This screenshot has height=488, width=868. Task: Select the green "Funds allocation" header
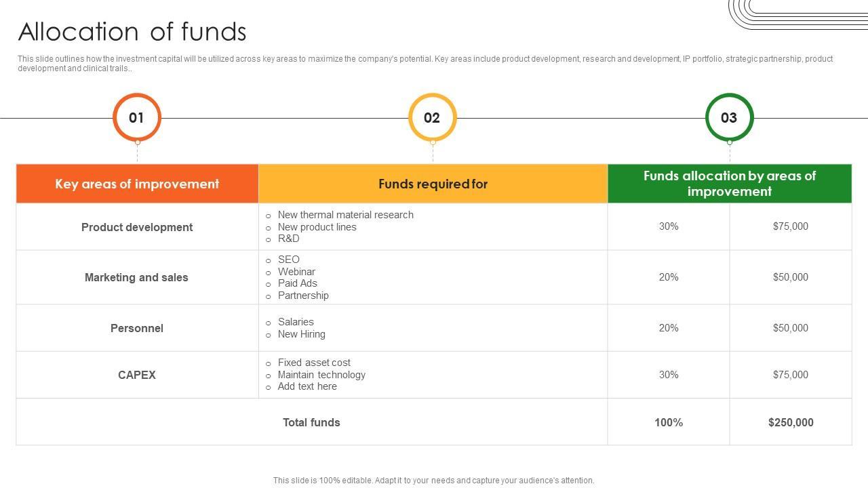[x=729, y=184]
